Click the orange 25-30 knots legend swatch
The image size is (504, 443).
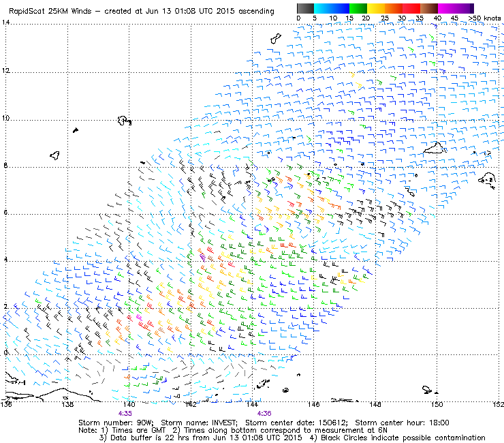pos(394,8)
